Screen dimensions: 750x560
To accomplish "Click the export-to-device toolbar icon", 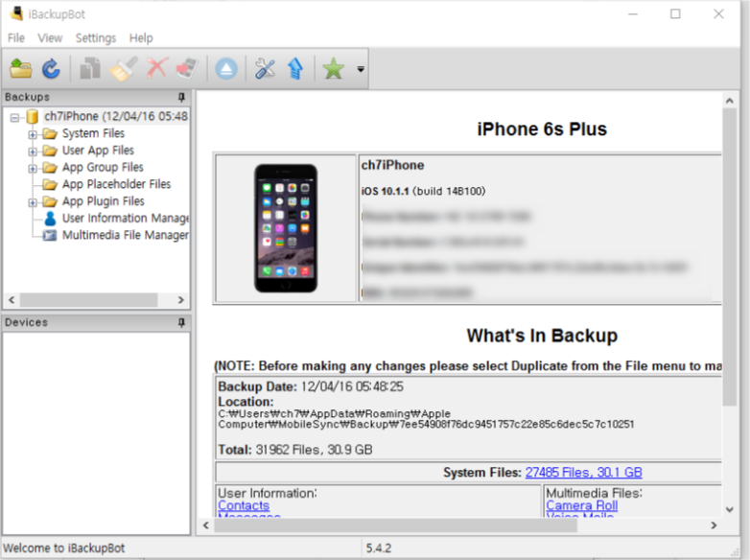I will point(187,68).
